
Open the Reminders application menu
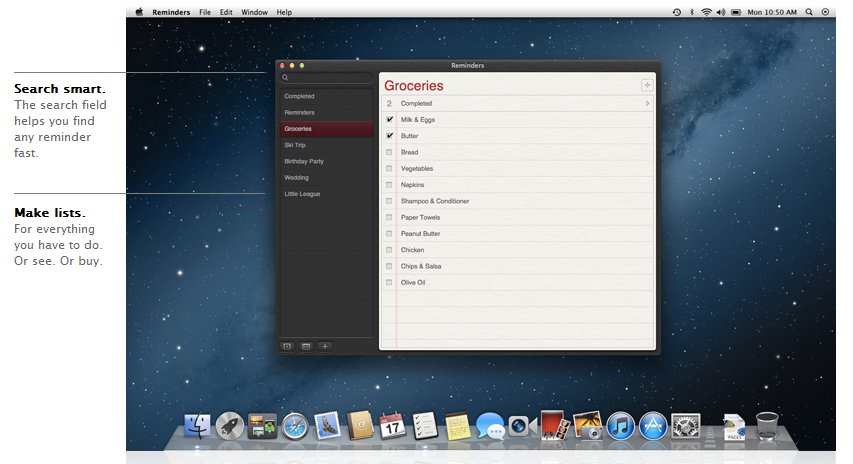pos(171,12)
